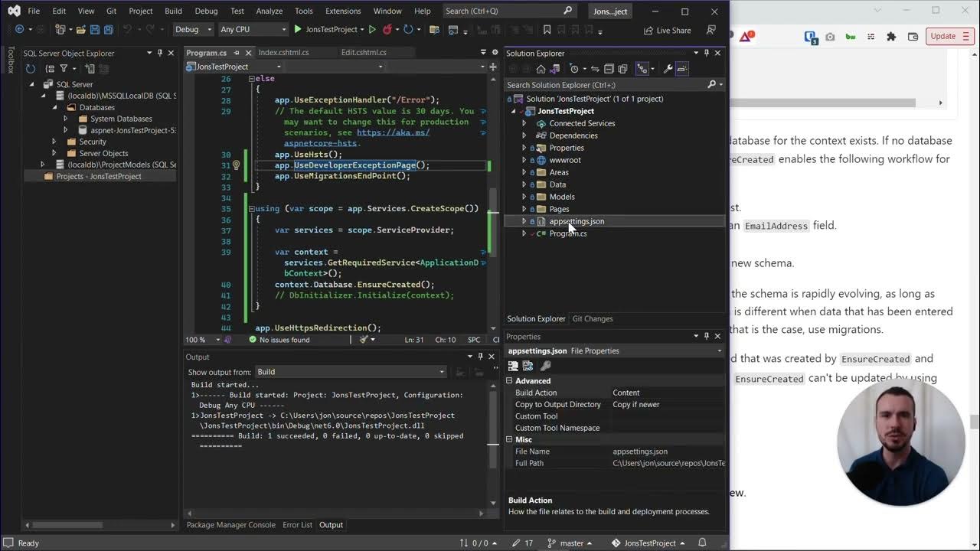Click the Live Share button
The width and height of the screenshot is (980, 551).
click(668, 30)
